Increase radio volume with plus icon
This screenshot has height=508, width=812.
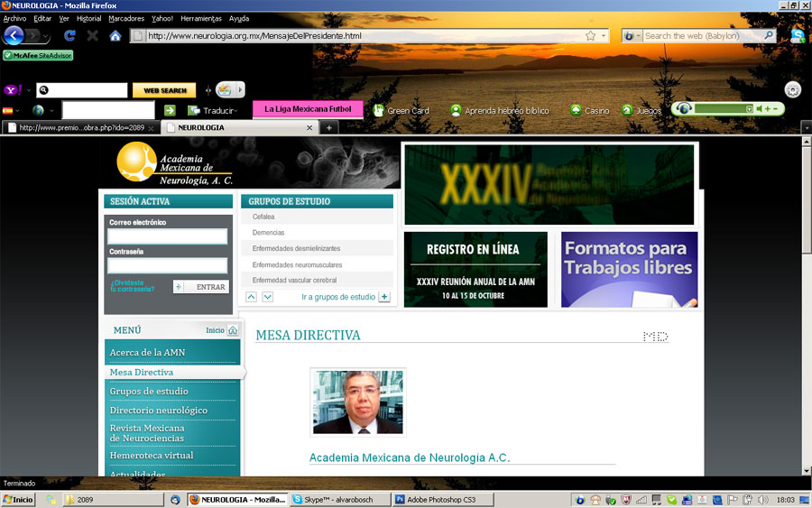(x=768, y=109)
